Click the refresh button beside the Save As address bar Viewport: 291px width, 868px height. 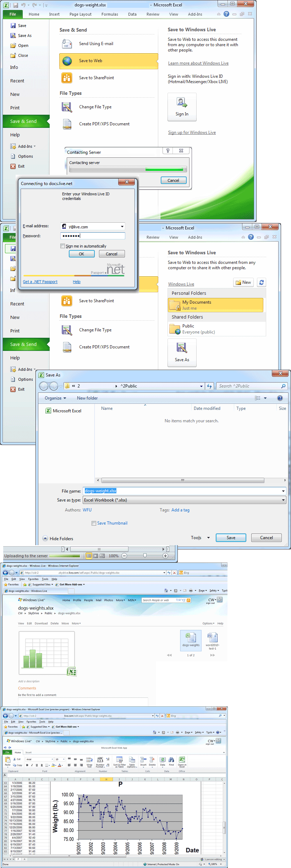[209, 386]
